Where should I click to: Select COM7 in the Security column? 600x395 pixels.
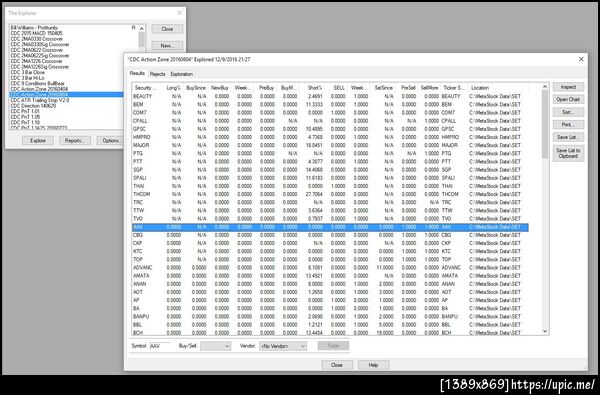[x=140, y=113]
